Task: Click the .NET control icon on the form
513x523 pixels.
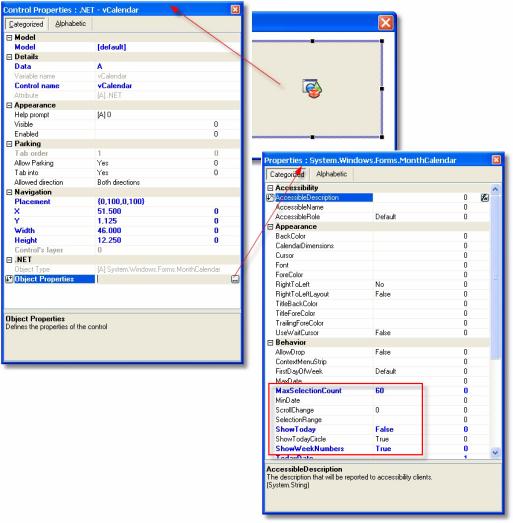Action: point(312,88)
